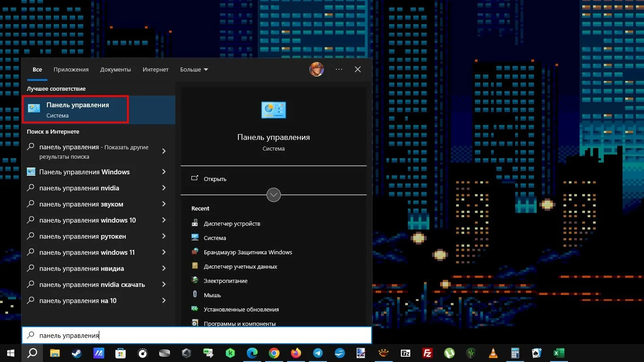Close the search panel
Screen dimensions: 644x362
click(358, 69)
